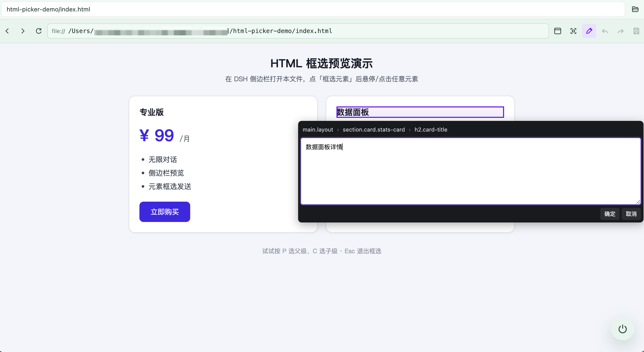644x352 pixels.
Task: Save changes with the disk icon
Action: [x=636, y=31]
